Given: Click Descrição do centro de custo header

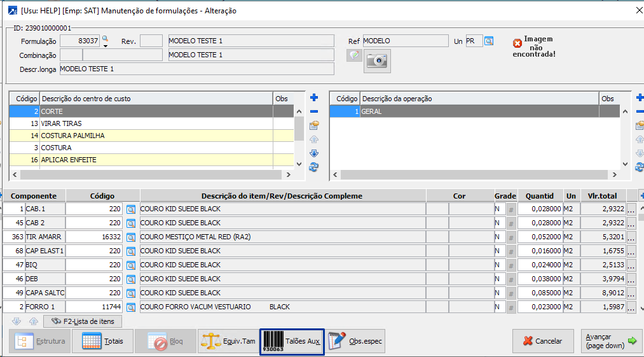Looking at the screenshot, I should click(x=156, y=99).
